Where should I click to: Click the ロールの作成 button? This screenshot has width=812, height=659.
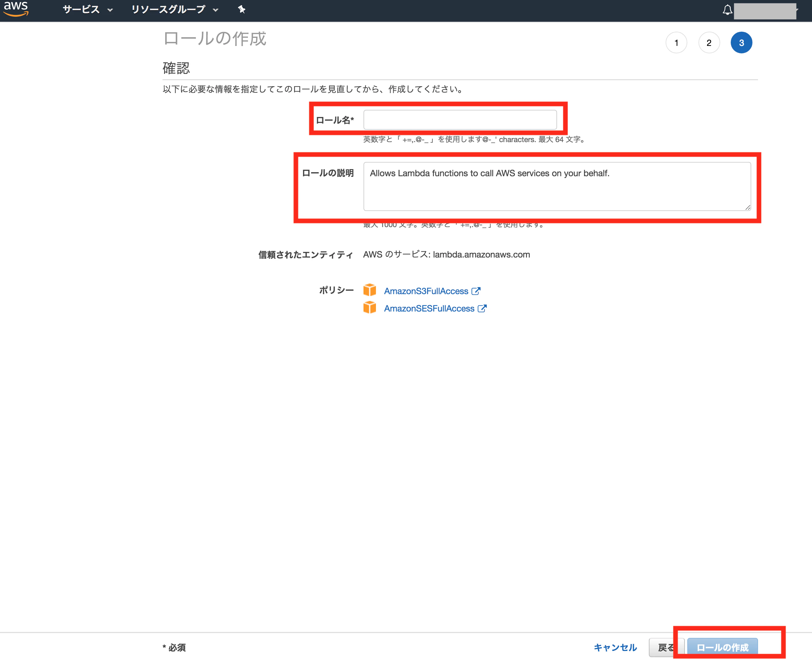722,648
